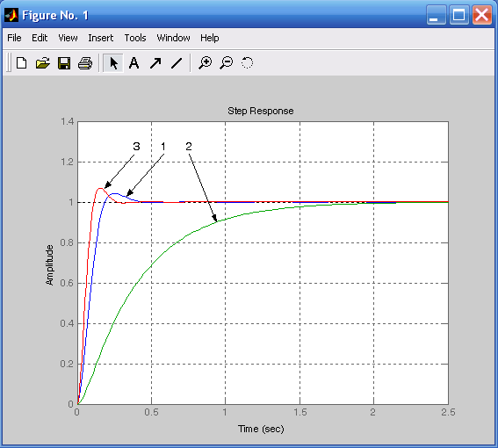Select the Insert Text 'A' tool
This screenshot has width=498, height=448.
(134, 63)
